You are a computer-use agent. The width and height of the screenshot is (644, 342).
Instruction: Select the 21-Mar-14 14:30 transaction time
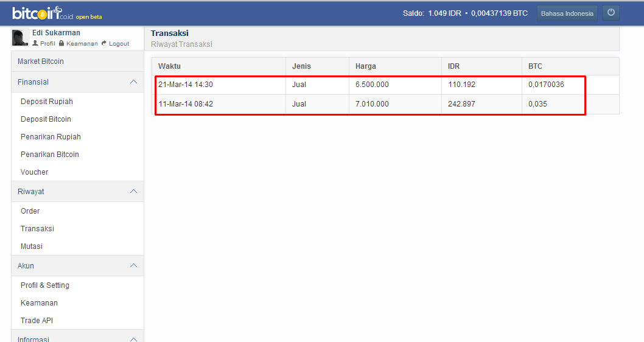[186, 85]
